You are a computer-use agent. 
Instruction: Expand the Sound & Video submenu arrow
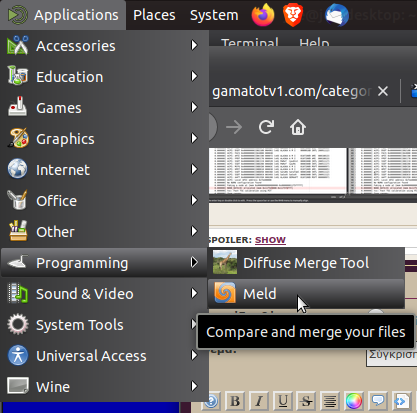point(194,293)
